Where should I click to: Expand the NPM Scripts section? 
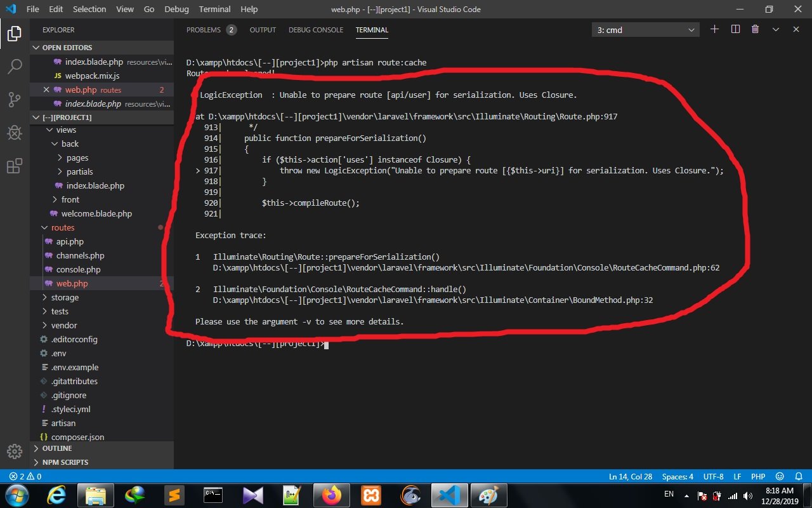(x=101, y=462)
